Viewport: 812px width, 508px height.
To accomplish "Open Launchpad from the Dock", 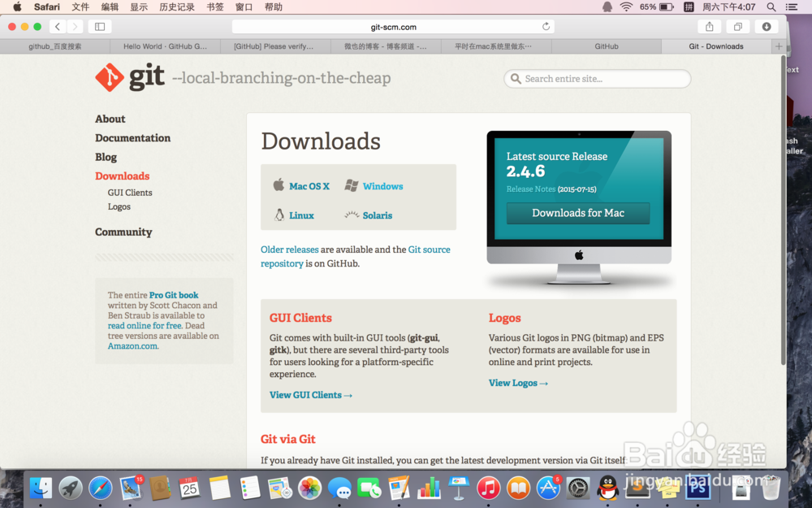I will [71, 488].
